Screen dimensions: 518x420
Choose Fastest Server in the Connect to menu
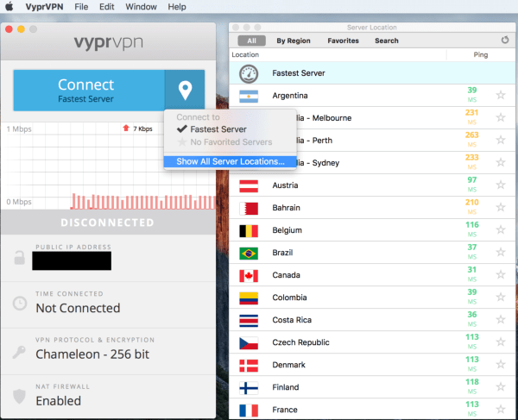pos(218,129)
